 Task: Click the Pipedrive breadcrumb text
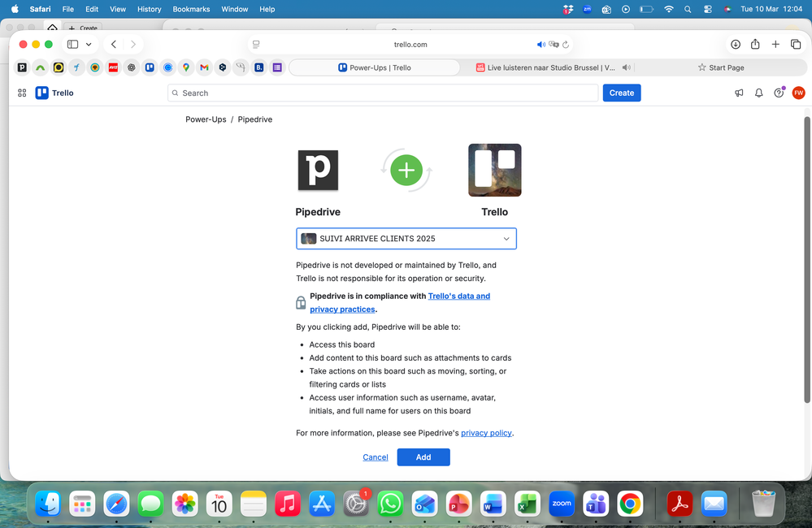pyautogui.click(x=254, y=119)
